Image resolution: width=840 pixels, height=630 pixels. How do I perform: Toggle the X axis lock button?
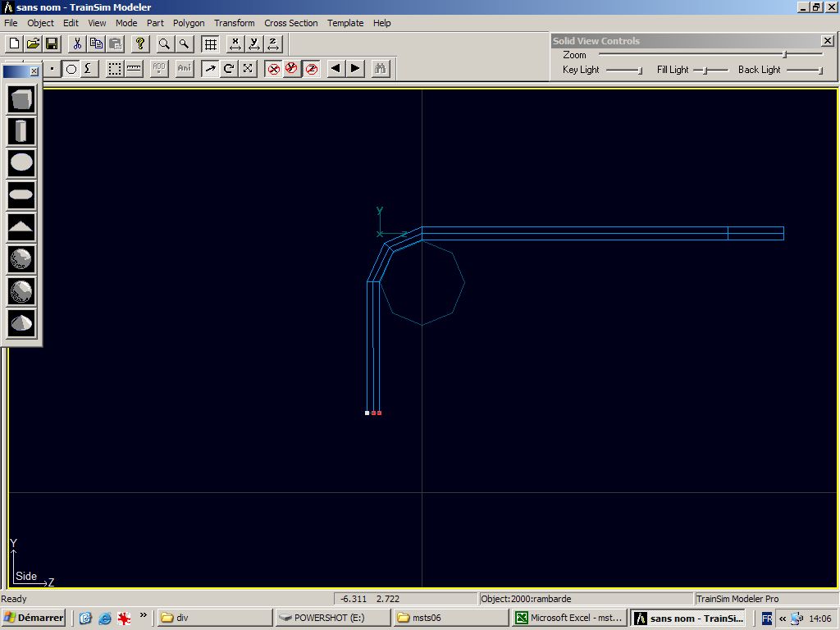pos(273,69)
